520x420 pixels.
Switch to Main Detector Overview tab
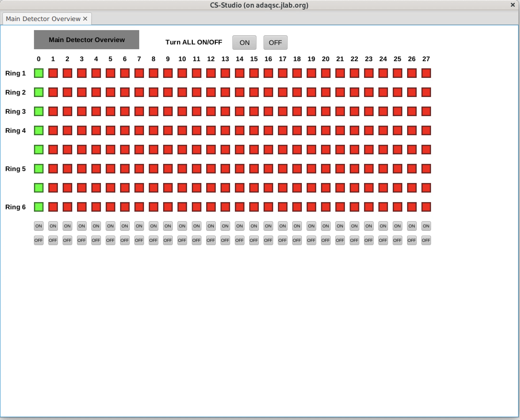click(x=43, y=19)
